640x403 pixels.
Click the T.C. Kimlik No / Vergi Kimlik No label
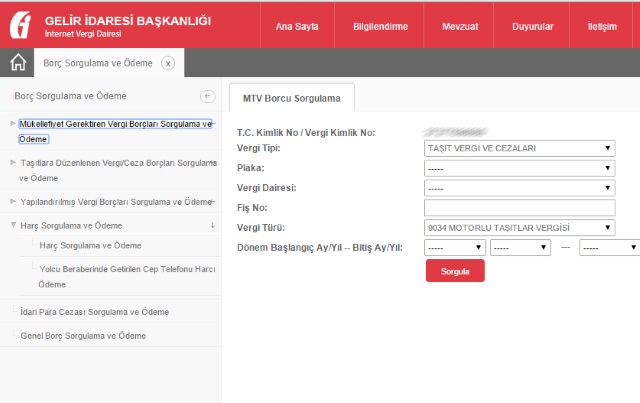pos(306,133)
